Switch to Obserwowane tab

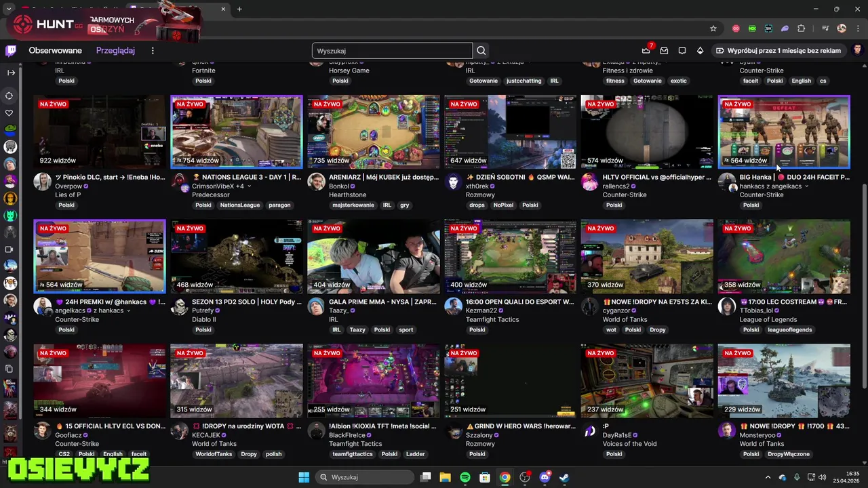click(55, 51)
